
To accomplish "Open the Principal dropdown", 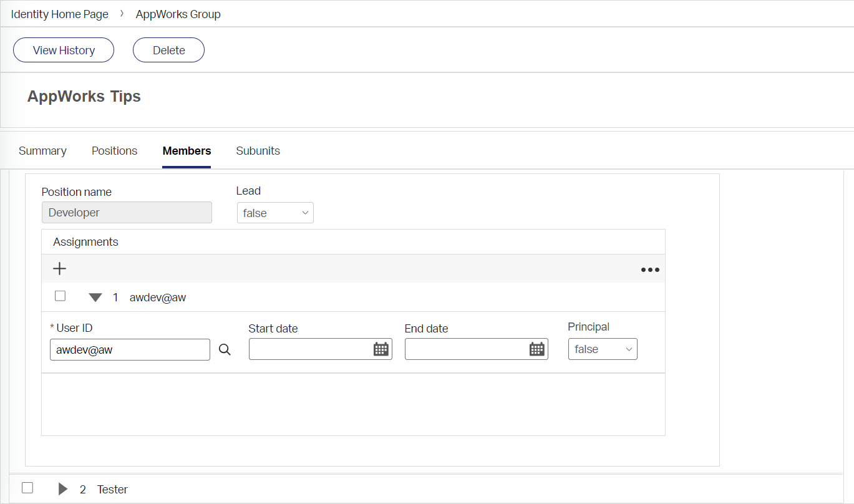I will pos(603,349).
